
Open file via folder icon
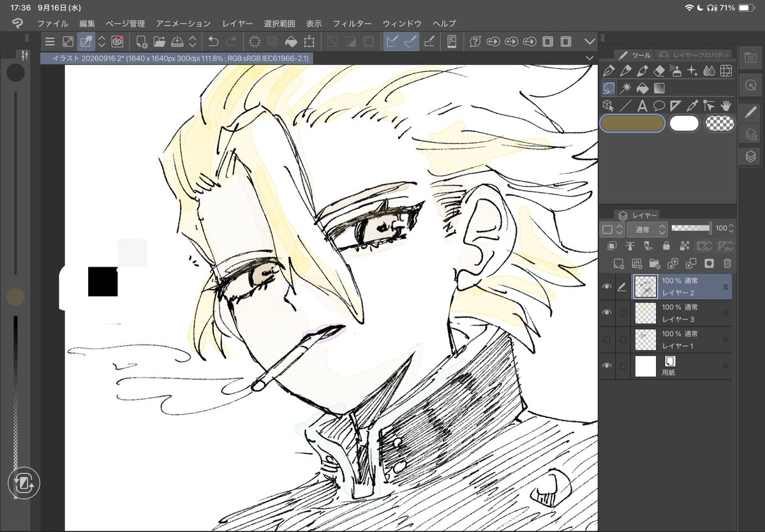(159, 41)
